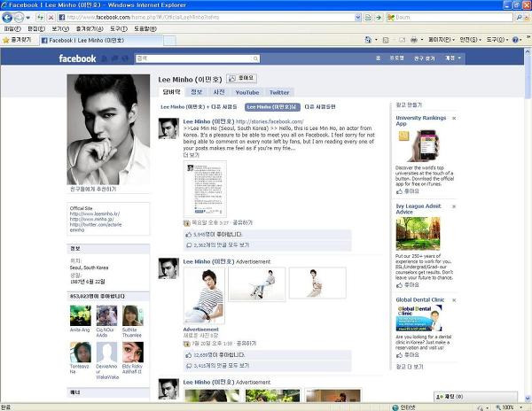Click the RSS feeds icon in command bar
Screen dimensions: 532x411
point(386,40)
